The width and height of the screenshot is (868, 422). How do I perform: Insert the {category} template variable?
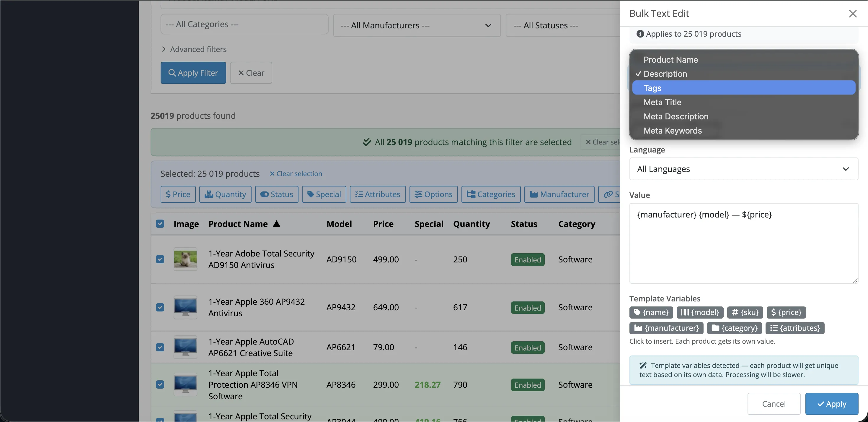coord(734,328)
